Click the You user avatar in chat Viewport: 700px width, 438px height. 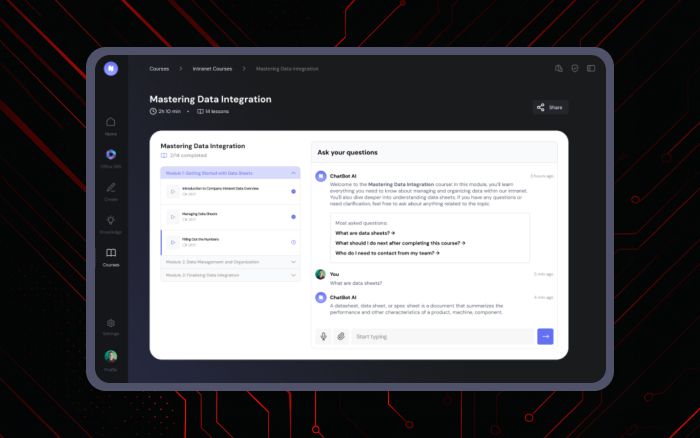(x=321, y=274)
